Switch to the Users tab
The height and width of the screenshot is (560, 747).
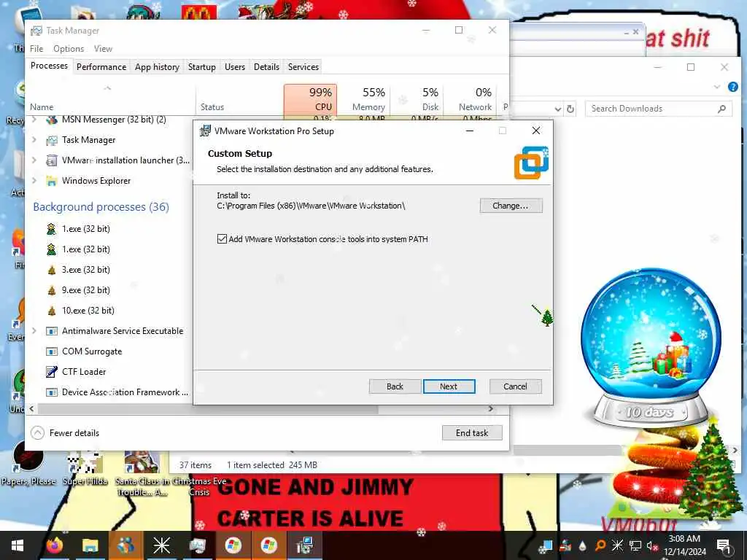point(235,67)
